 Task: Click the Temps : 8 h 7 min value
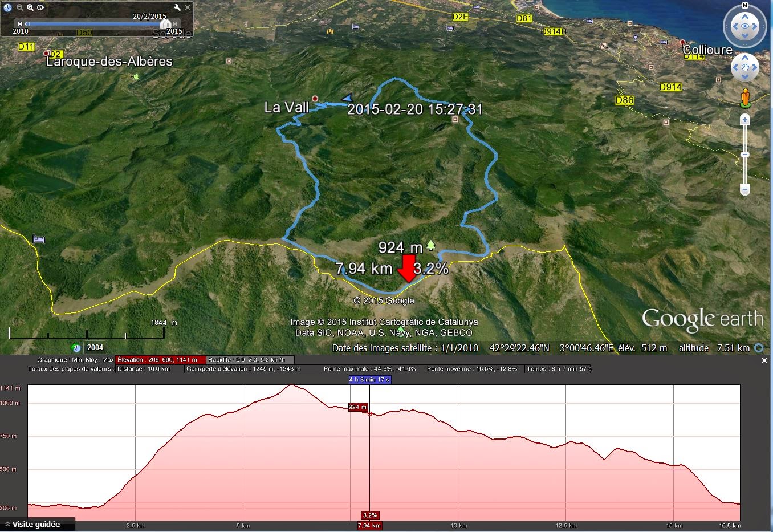pyautogui.click(x=559, y=369)
